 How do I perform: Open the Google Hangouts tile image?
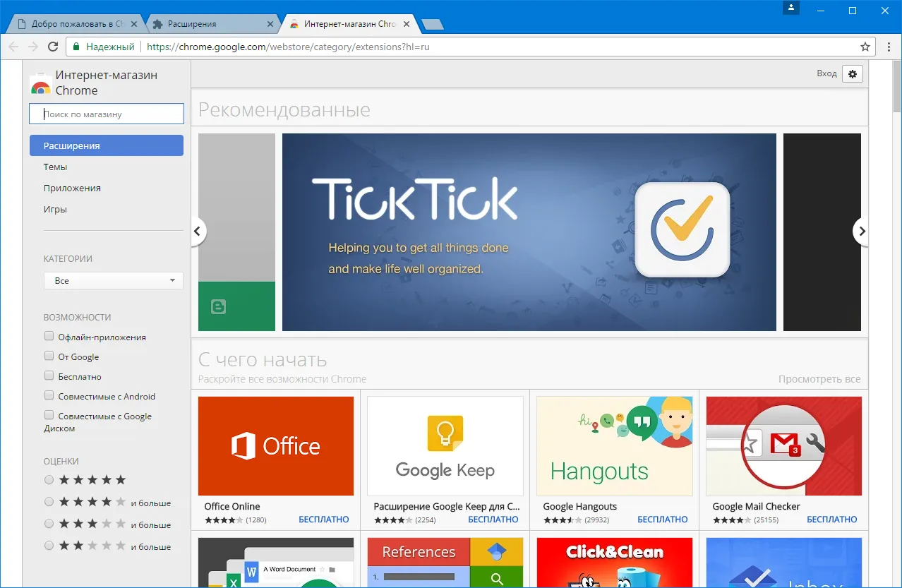coord(615,446)
